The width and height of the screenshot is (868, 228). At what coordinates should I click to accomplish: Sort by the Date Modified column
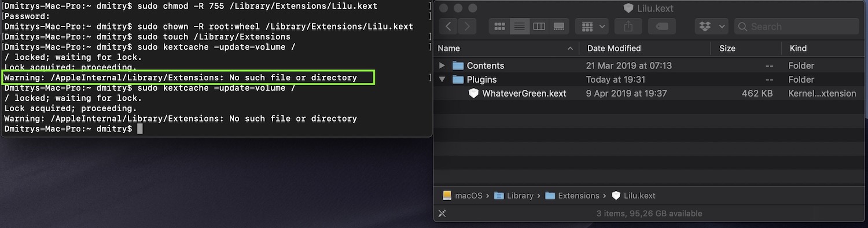[614, 49]
